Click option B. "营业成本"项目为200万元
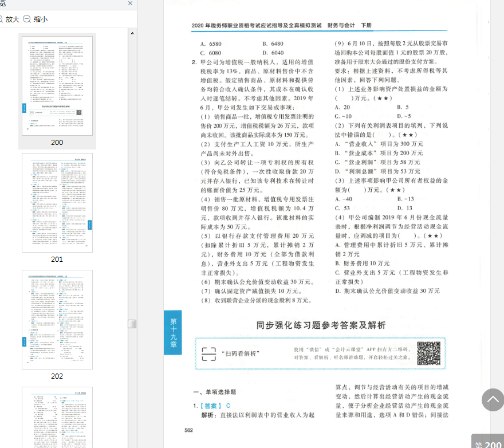Image resolution: width=504 pixels, height=448 pixels. 379,153
